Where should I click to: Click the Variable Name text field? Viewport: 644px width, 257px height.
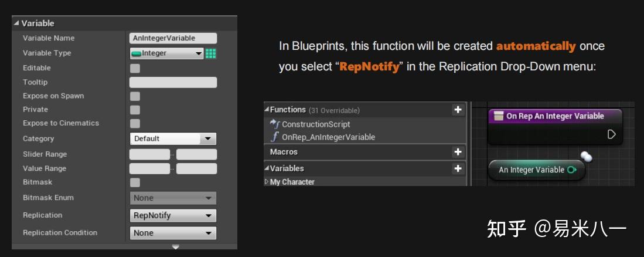pos(173,38)
